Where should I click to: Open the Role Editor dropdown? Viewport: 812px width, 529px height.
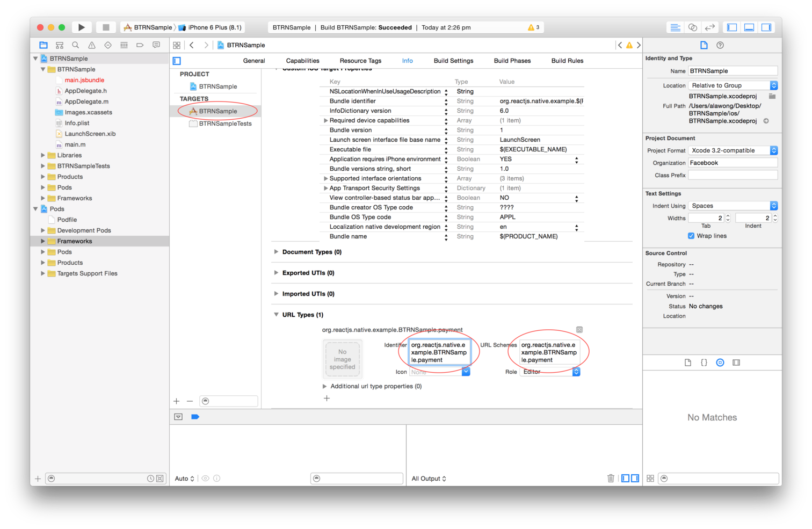click(x=550, y=372)
